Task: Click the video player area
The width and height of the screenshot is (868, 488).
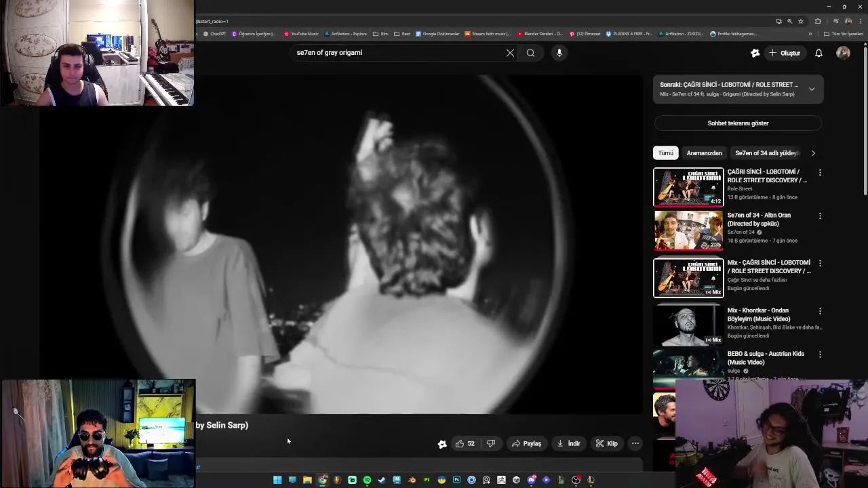Action: [341, 244]
